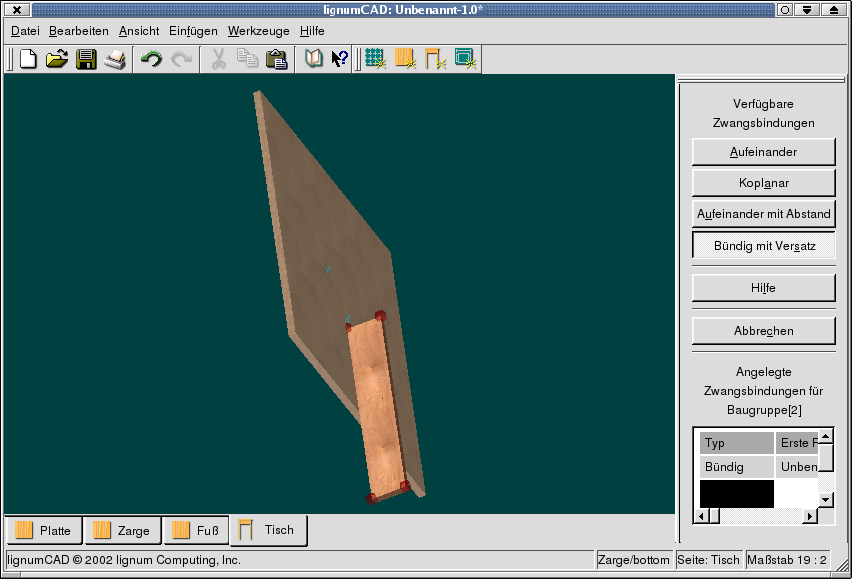The width and height of the screenshot is (852, 579).
Task: Click scroll up arrow in constraint list
Action: (825, 436)
